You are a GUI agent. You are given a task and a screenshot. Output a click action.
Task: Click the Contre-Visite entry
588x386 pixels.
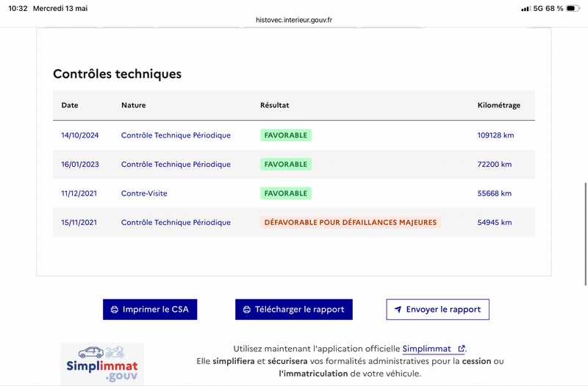[144, 193]
